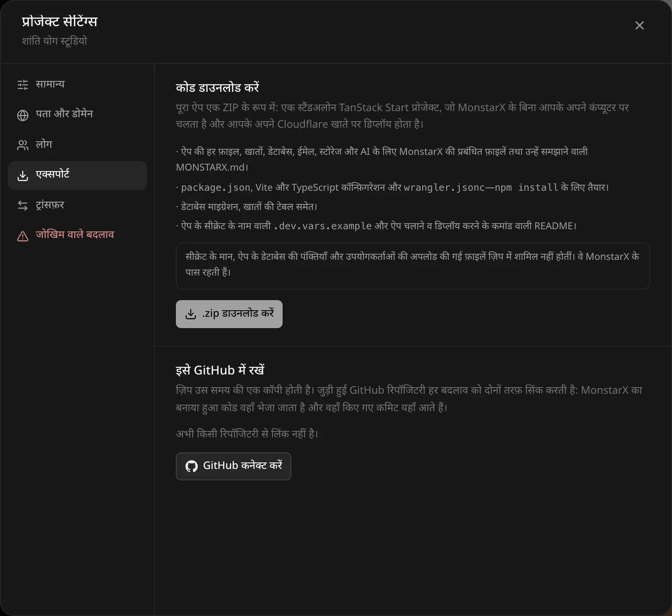
Task: Click the dialog title प्रोजेक्ट सेटिंग्स
Action: tap(59, 21)
